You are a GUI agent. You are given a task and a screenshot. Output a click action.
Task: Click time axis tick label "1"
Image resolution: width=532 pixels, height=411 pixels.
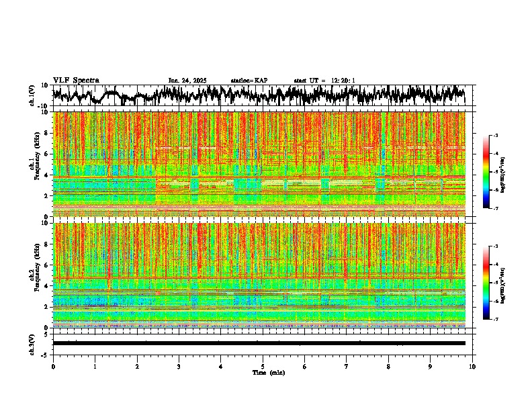tap(95, 367)
